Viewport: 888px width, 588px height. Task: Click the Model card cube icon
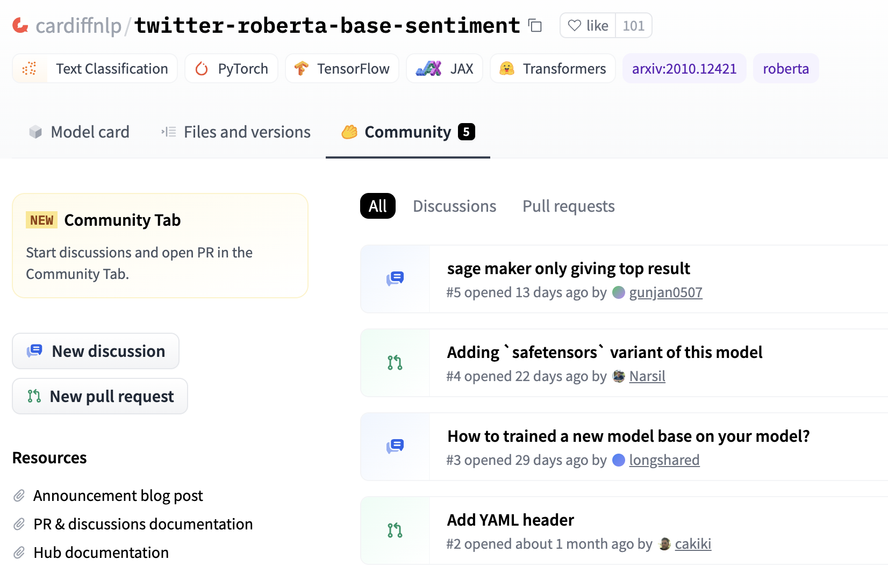coord(35,132)
